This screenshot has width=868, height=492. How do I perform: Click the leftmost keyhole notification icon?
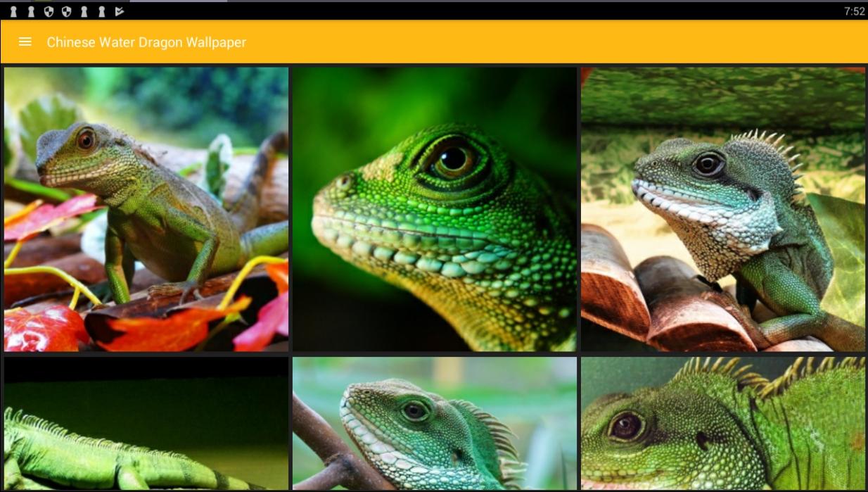pyautogui.click(x=13, y=11)
